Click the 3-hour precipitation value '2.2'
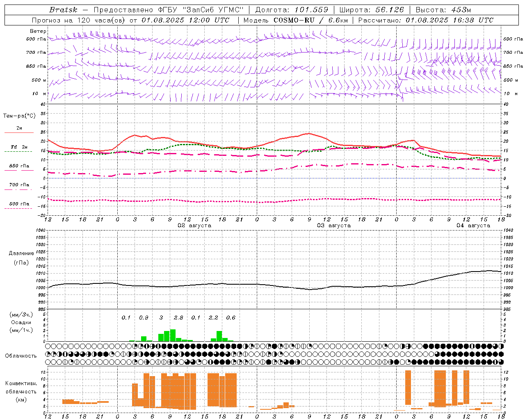This screenshot has height=420, width=525. coord(213,318)
